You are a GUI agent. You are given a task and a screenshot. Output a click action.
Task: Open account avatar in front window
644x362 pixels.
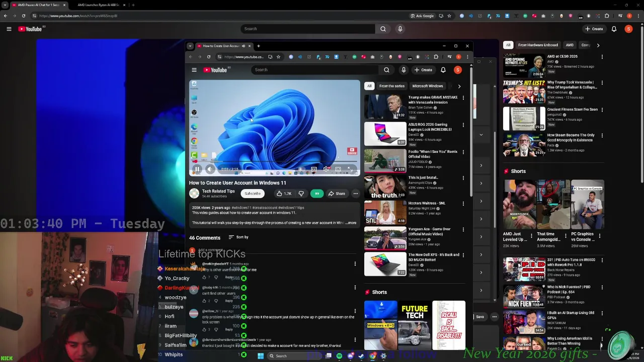pos(458,70)
